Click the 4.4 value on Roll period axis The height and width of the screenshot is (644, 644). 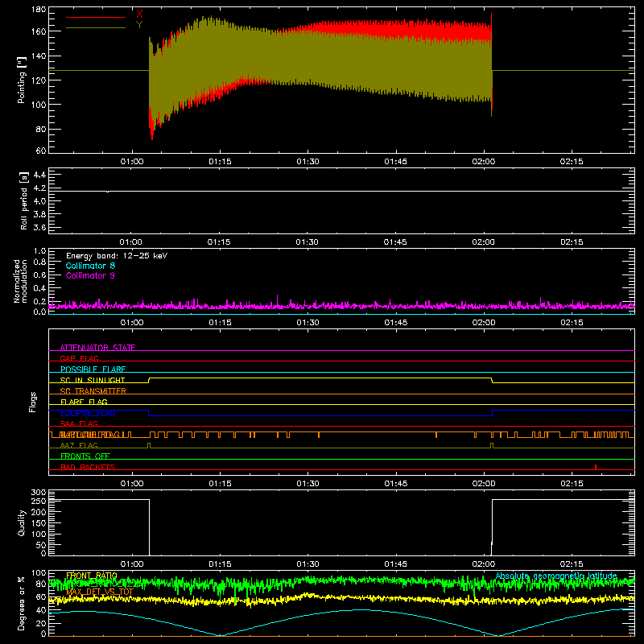pos(39,175)
